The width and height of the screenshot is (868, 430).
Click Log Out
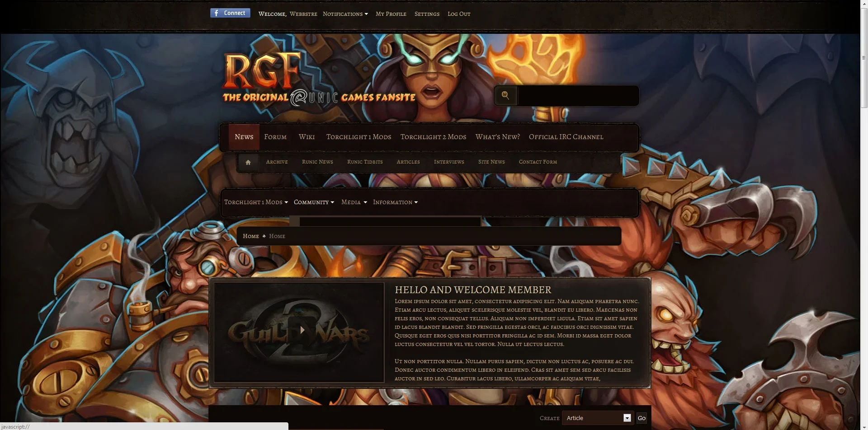click(459, 14)
